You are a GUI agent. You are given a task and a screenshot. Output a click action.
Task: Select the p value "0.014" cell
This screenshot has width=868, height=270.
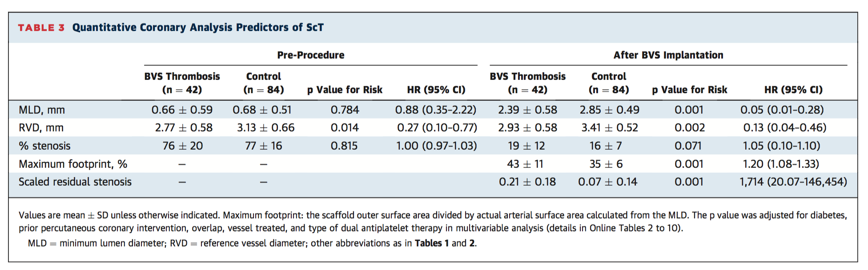coord(345,128)
